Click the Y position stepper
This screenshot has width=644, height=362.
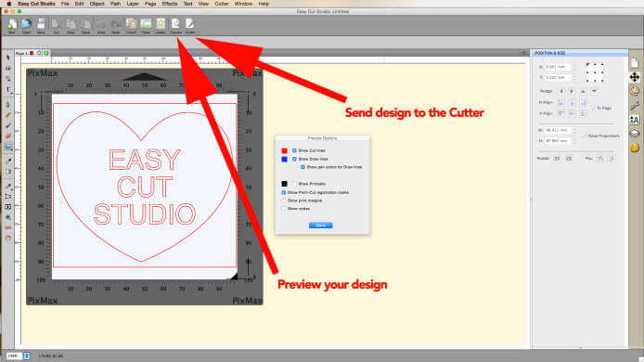[x=574, y=77]
